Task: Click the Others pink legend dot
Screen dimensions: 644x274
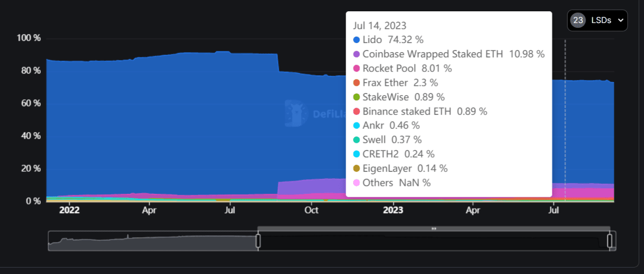Action: click(356, 183)
